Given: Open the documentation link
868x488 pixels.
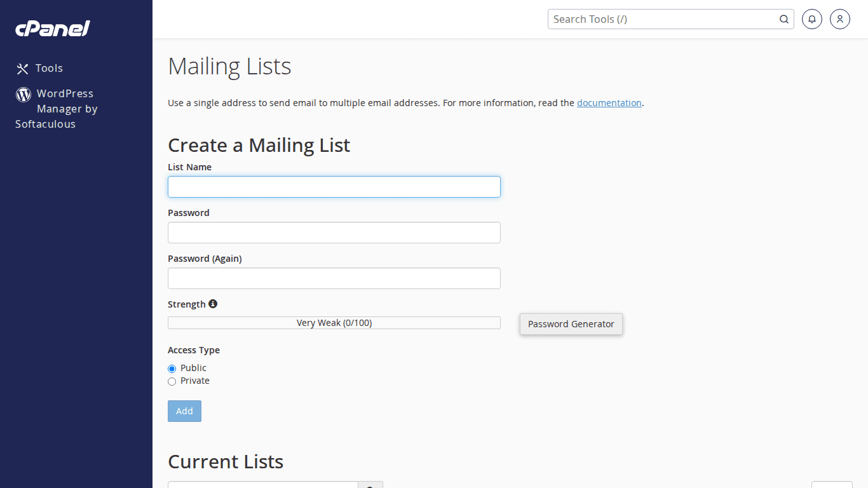Looking at the screenshot, I should tap(609, 102).
